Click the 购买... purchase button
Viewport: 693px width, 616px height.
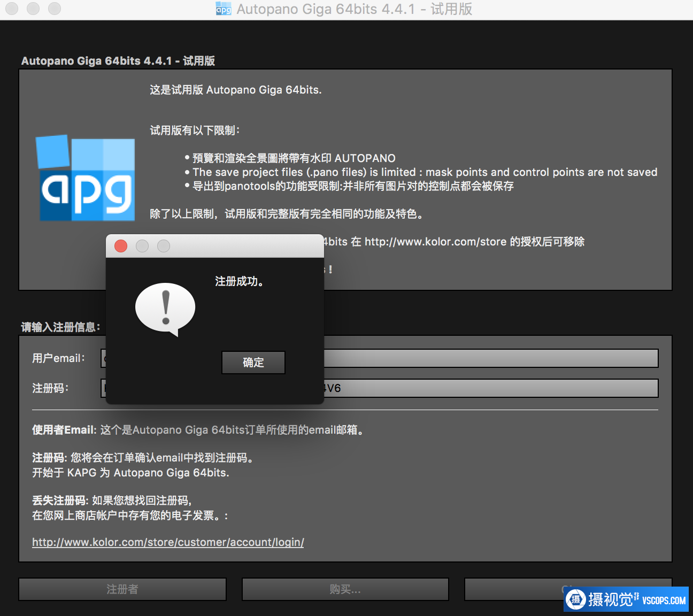[345, 589]
